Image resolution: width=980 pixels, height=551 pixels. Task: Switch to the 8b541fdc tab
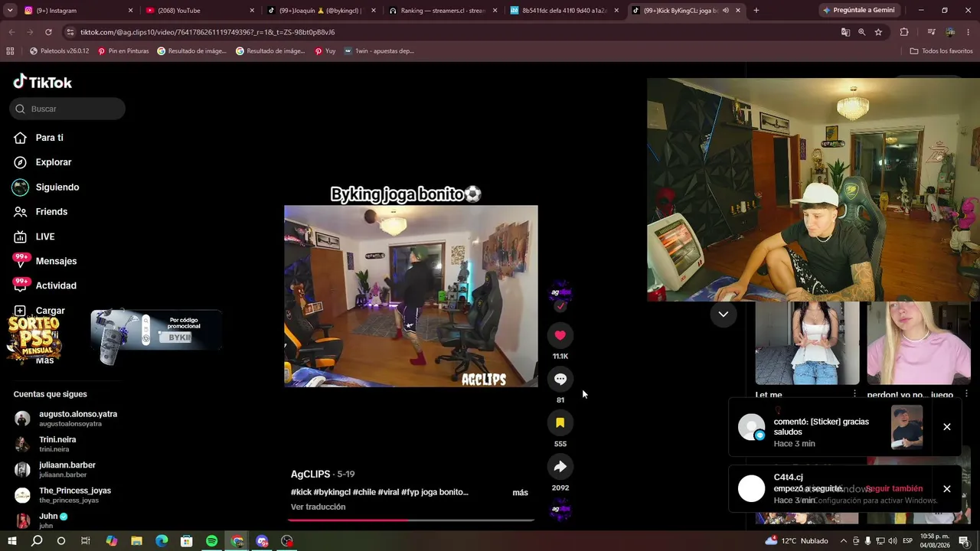click(x=565, y=11)
